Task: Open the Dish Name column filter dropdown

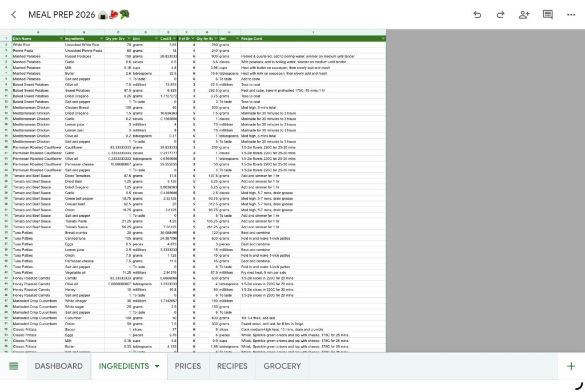Action: point(61,39)
